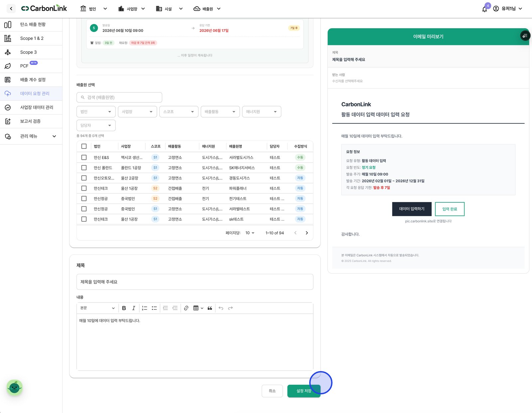Focus the 제목 title input field
The width and height of the screenshot is (532, 413).
click(x=195, y=282)
